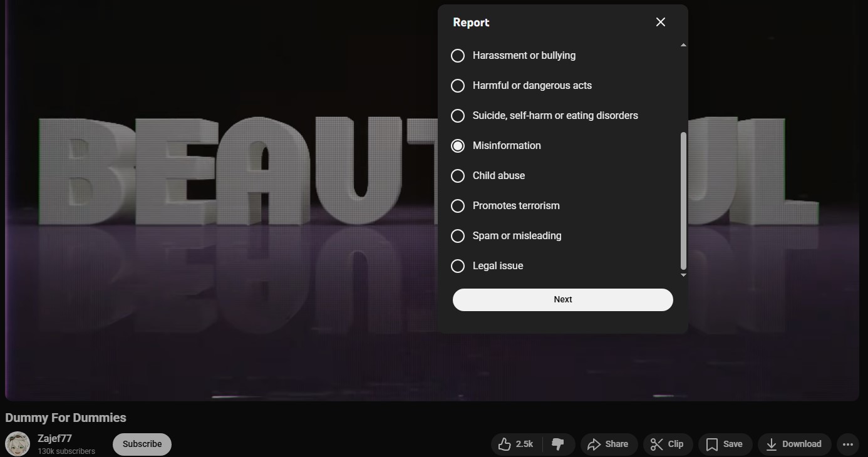868x457 pixels.
Task: Like the video with thumbs up
Action: click(x=517, y=444)
